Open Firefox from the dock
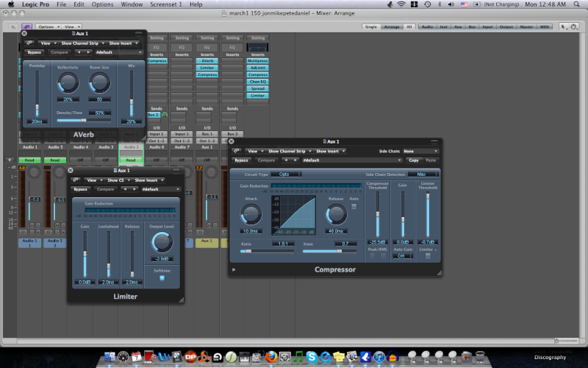The width and height of the screenshot is (588, 368). [x=271, y=356]
